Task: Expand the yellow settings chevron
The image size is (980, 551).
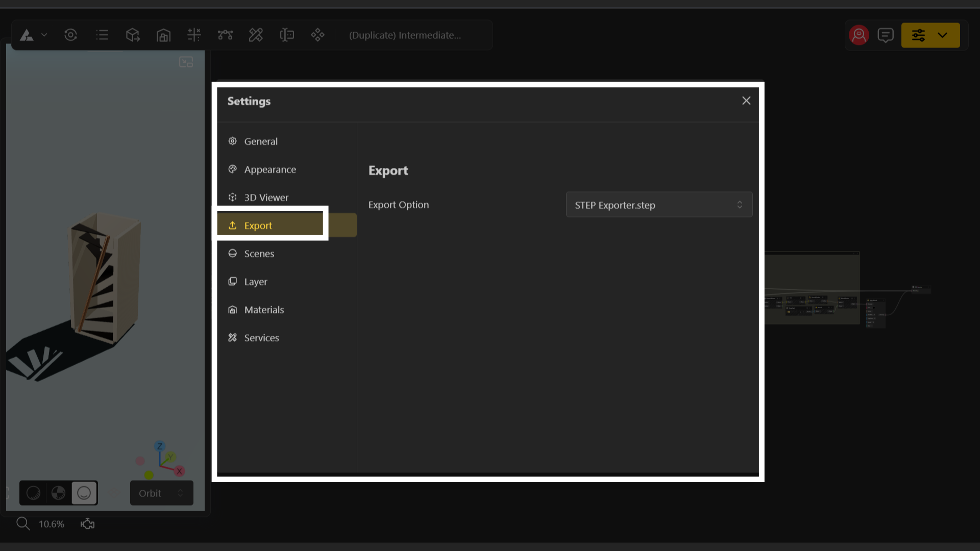Action: [942, 35]
